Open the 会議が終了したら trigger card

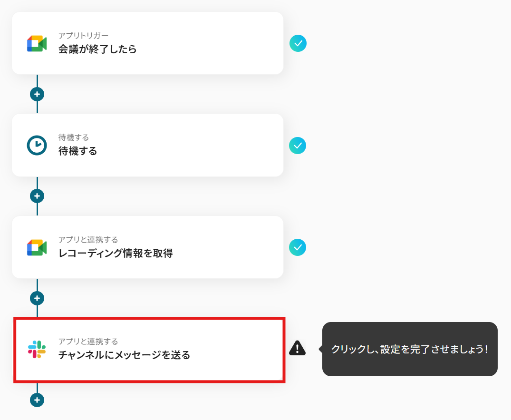pos(148,43)
